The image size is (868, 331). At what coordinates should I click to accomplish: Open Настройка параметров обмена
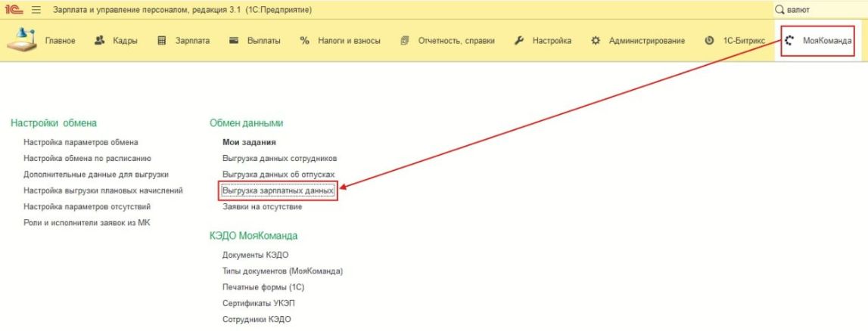click(x=81, y=142)
